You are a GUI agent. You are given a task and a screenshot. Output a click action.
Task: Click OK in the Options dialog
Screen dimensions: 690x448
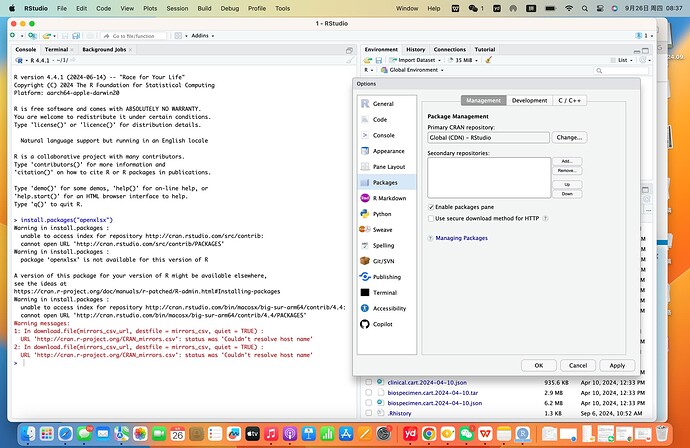coord(539,365)
